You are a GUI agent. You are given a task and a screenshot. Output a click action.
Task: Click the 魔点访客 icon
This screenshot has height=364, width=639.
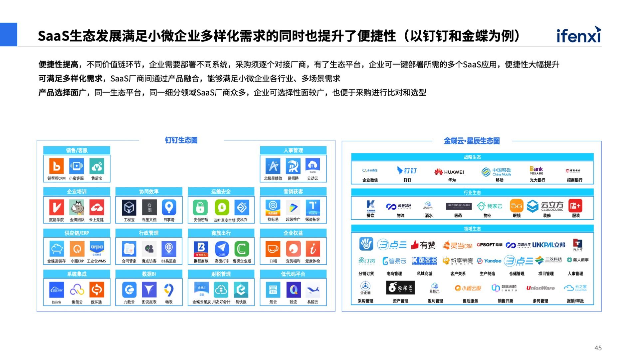(149, 249)
